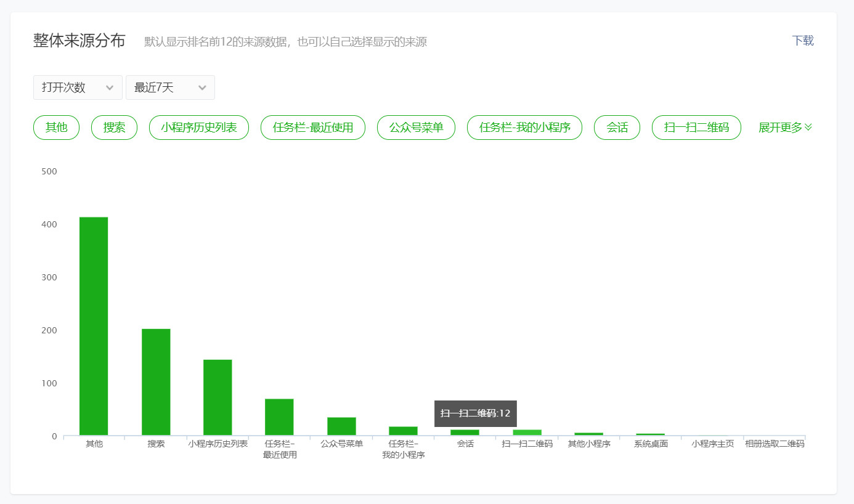Click the 任务栏-最近使用 chart bar
854x504 pixels.
click(279, 417)
